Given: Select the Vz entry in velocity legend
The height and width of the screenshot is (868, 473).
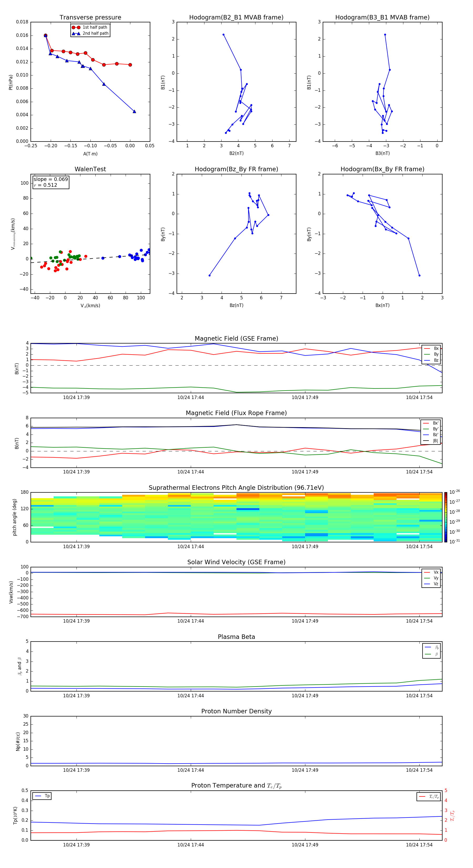Looking at the screenshot, I should point(431,584).
